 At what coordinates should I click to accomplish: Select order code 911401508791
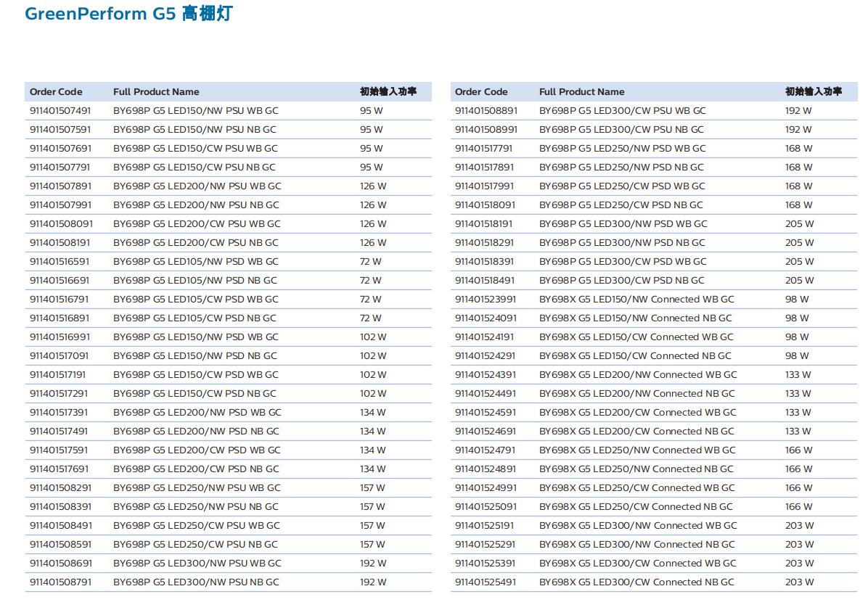pos(60,582)
